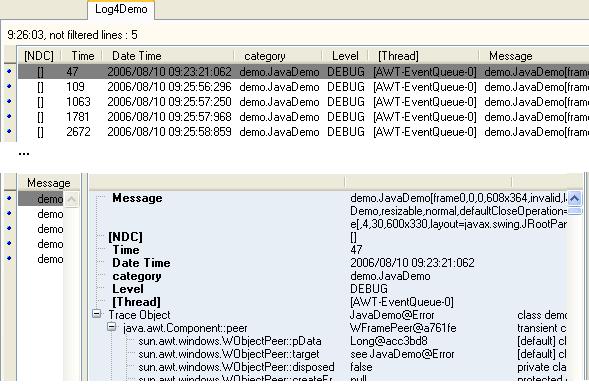Sort by the [NDC] column header

click(39, 56)
